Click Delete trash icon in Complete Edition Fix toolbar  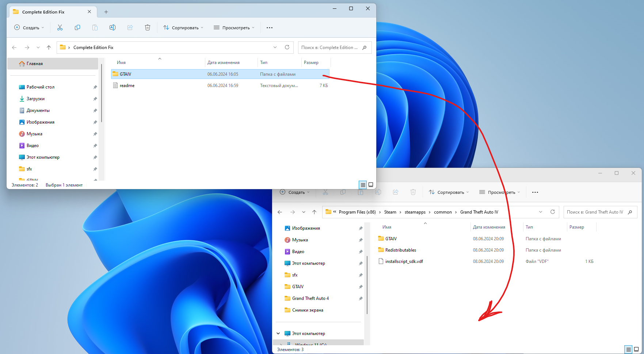click(148, 27)
